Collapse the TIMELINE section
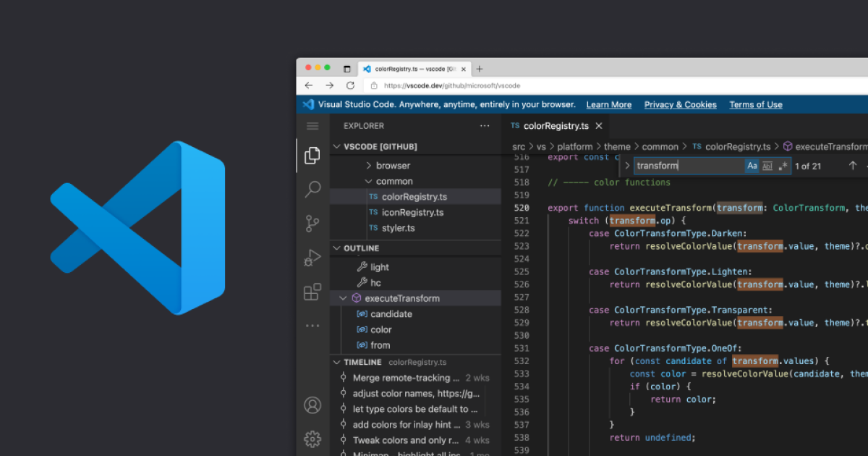 pyautogui.click(x=336, y=362)
